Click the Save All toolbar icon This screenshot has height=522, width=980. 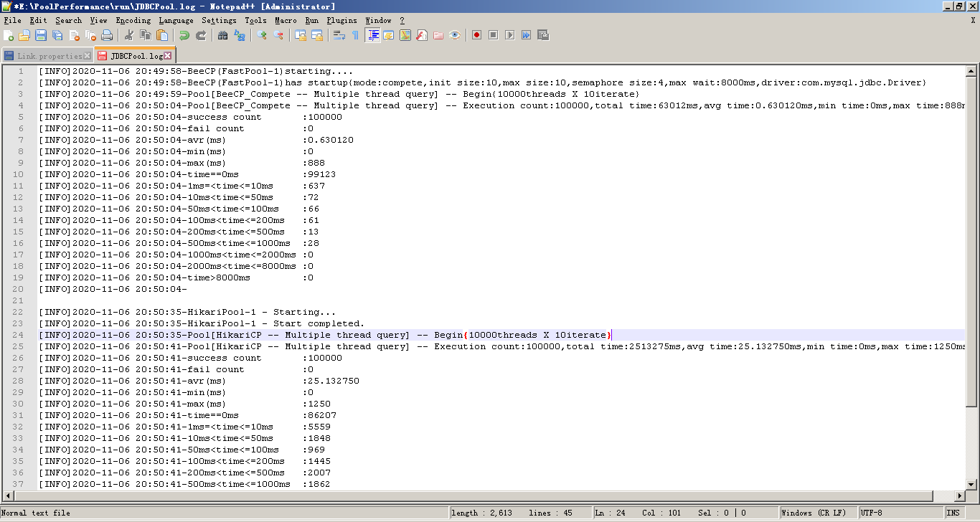pyautogui.click(x=57, y=35)
